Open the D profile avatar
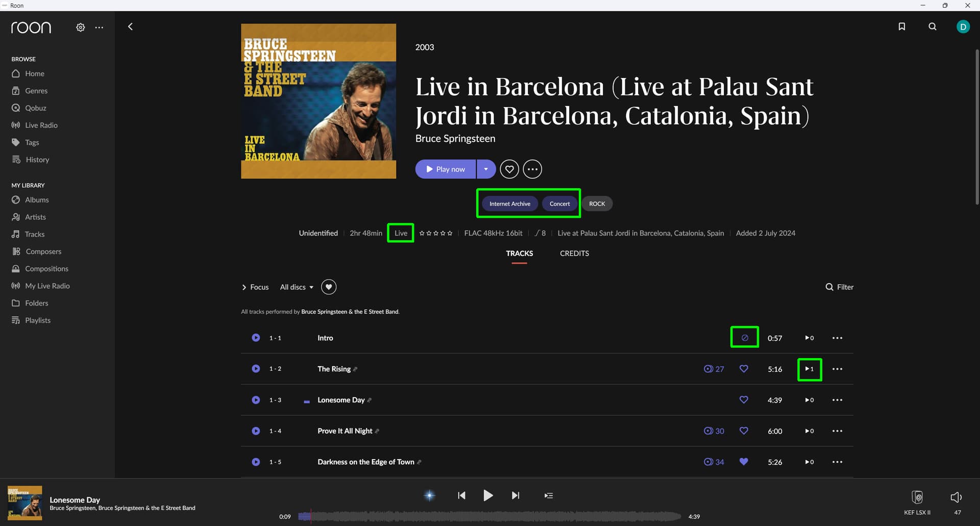The height and width of the screenshot is (526, 980). click(963, 27)
